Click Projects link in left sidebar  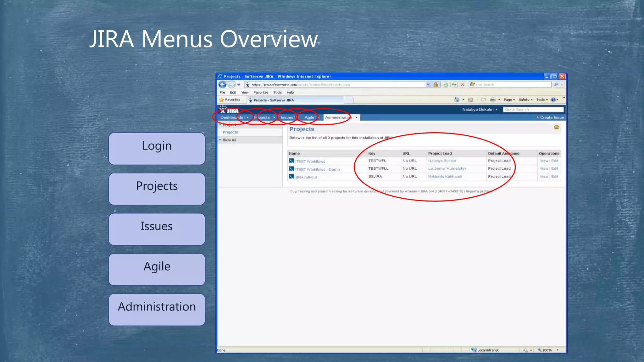click(230, 132)
